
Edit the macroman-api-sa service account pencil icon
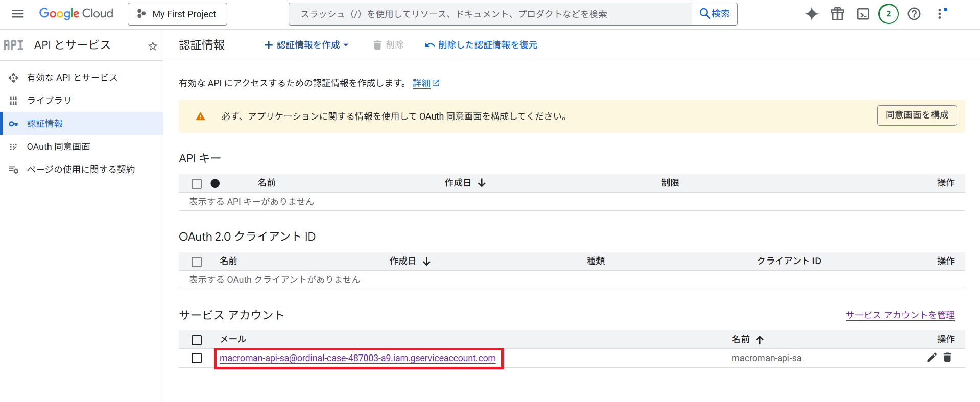tap(931, 358)
